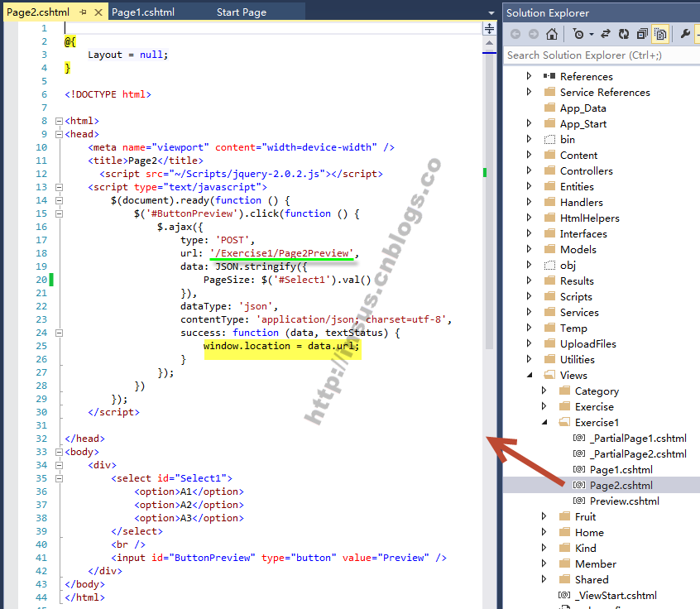Collapse the Views folder
This screenshot has height=609, width=700.
point(530,375)
